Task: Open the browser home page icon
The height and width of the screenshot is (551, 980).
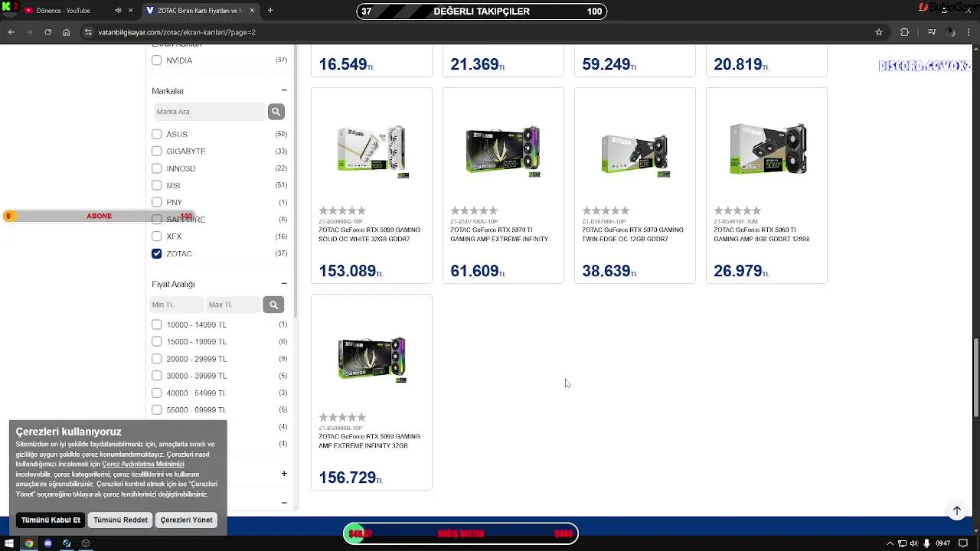Action: coord(66,32)
